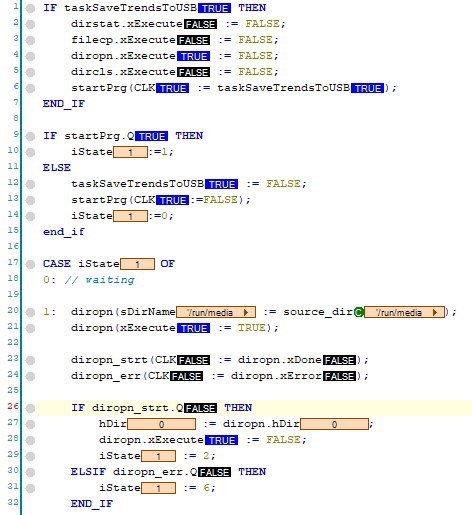Image resolution: width=472 pixels, height=515 pixels.
Task: Click the '// waiting' comment text
Action: [99, 280]
